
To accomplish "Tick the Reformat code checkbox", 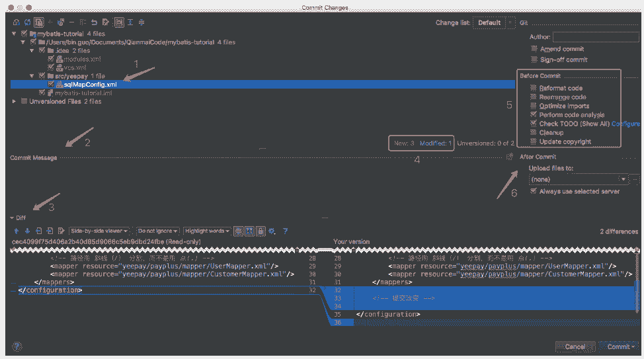I will [534, 88].
